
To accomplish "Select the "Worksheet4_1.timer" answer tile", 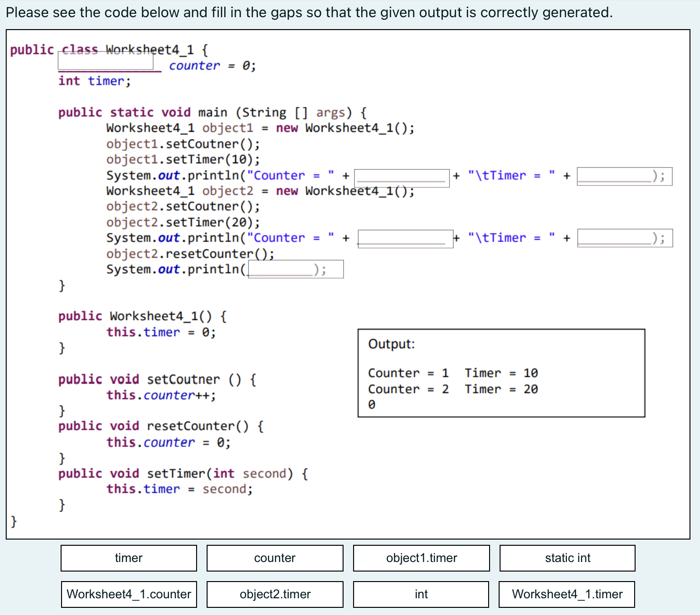I will [567, 594].
